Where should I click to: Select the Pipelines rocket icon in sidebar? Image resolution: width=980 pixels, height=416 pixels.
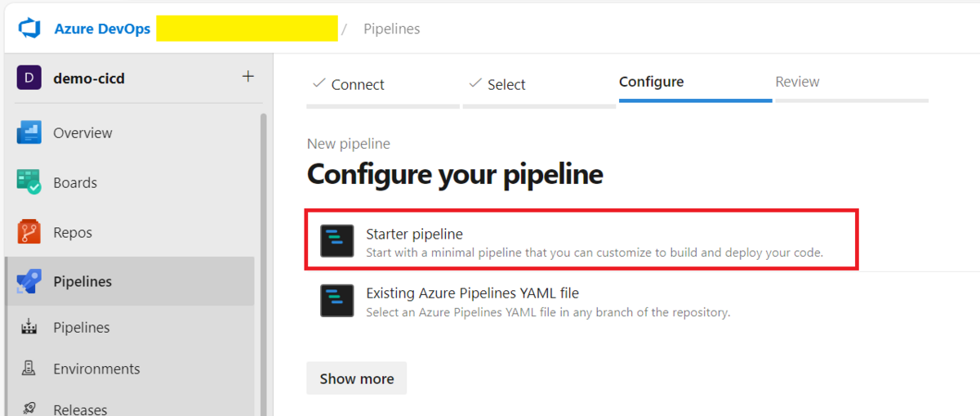click(29, 281)
